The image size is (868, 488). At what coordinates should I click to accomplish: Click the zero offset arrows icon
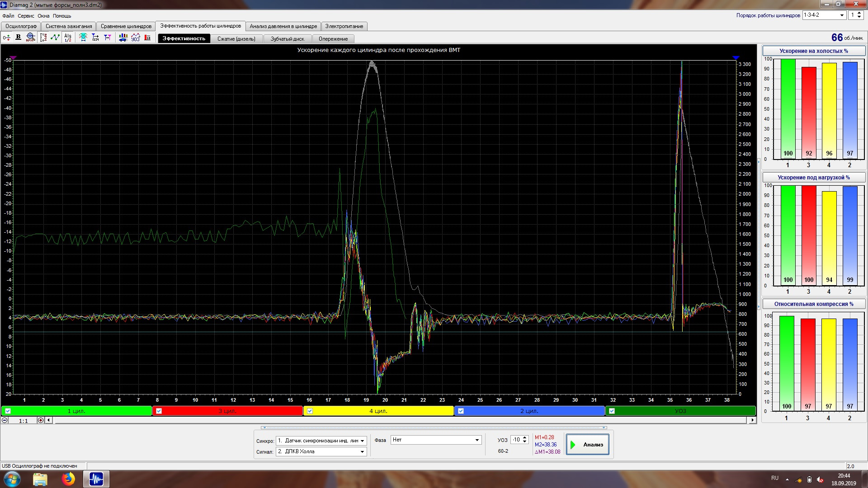[x=7, y=38]
